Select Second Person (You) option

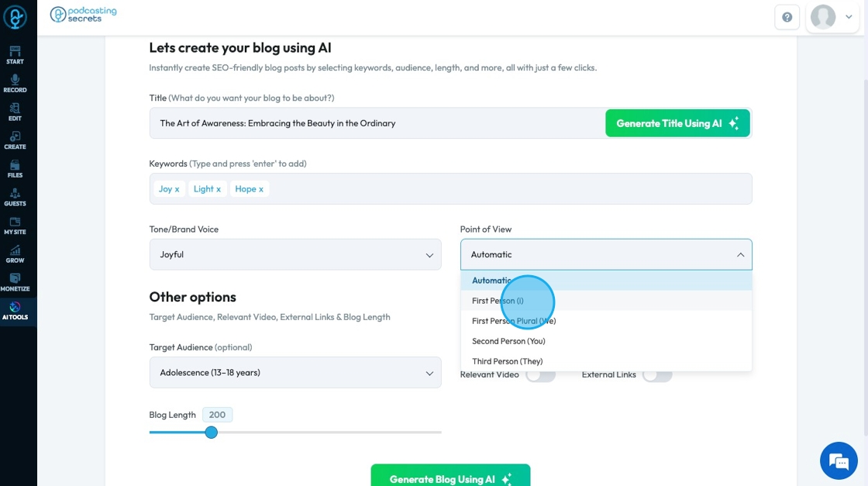point(508,341)
